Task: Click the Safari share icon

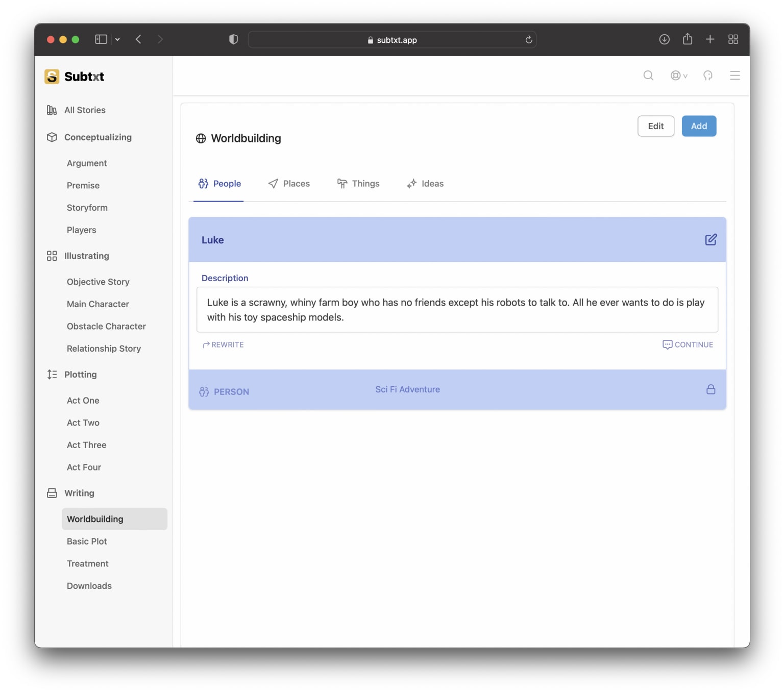Action: pyautogui.click(x=688, y=39)
